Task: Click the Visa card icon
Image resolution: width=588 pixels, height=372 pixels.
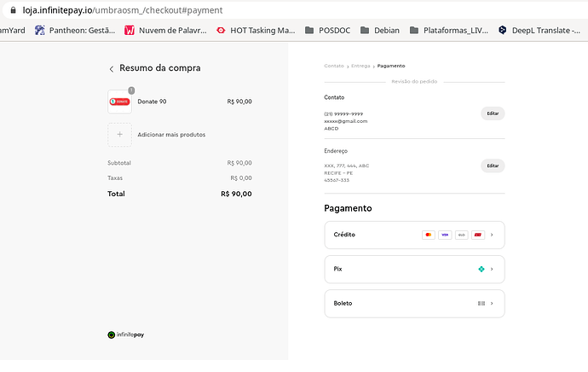Action: point(445,235)
